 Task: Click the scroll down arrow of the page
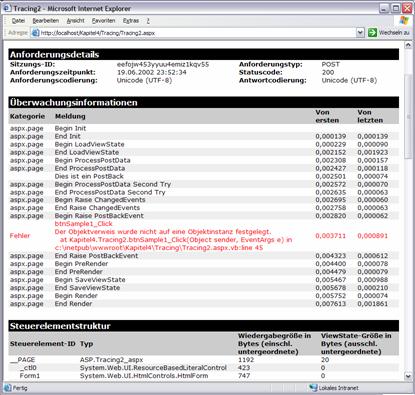[x=408, y=376]
